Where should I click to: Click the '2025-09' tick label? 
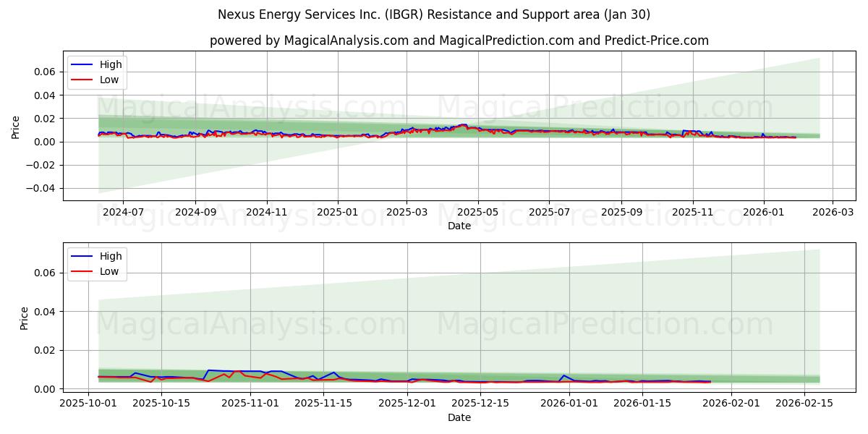point(621,213)
